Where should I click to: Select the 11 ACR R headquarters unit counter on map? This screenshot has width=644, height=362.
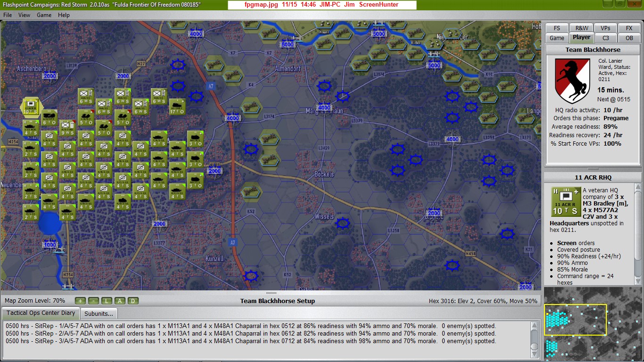(x=31, y=107)
